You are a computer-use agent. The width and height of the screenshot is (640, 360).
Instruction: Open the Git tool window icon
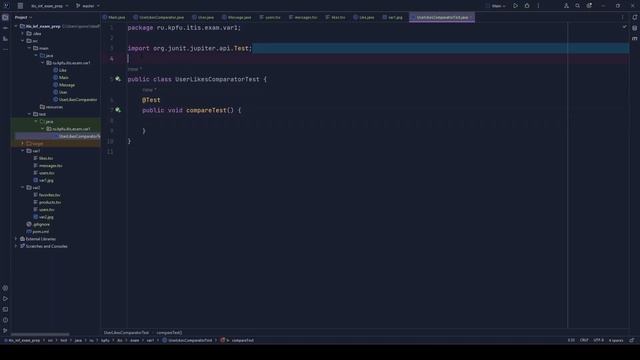pyautogui.click(x=5, y=331)
